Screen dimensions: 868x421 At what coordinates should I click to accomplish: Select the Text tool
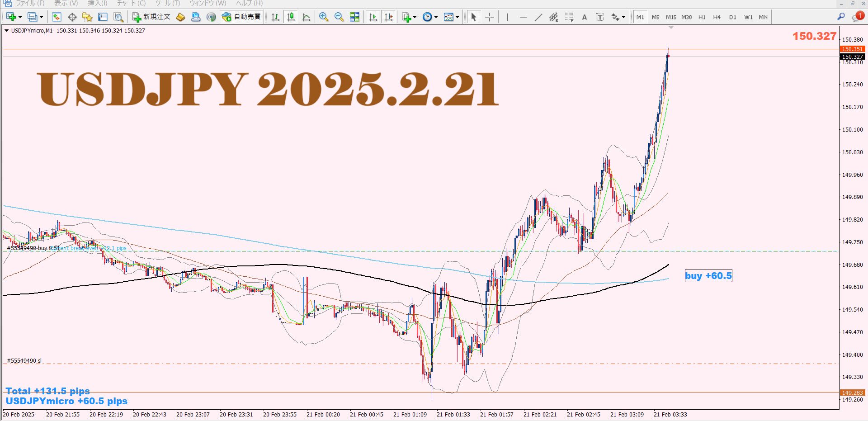click(x=585, y=17)
